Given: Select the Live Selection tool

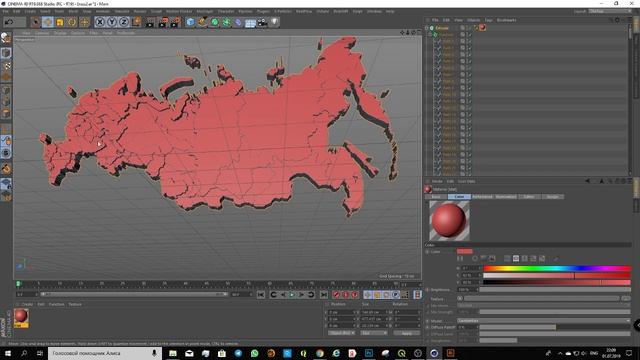Looking at the screenshot, I should pos(36,22).
